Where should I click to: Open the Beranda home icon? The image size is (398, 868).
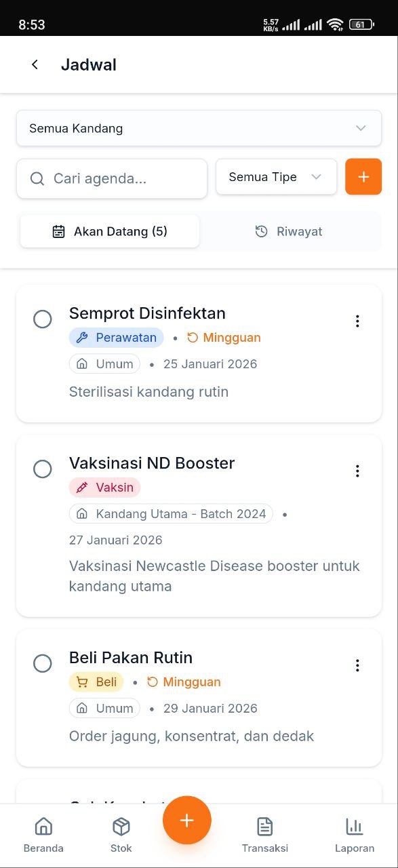click(x=43, y=827)
